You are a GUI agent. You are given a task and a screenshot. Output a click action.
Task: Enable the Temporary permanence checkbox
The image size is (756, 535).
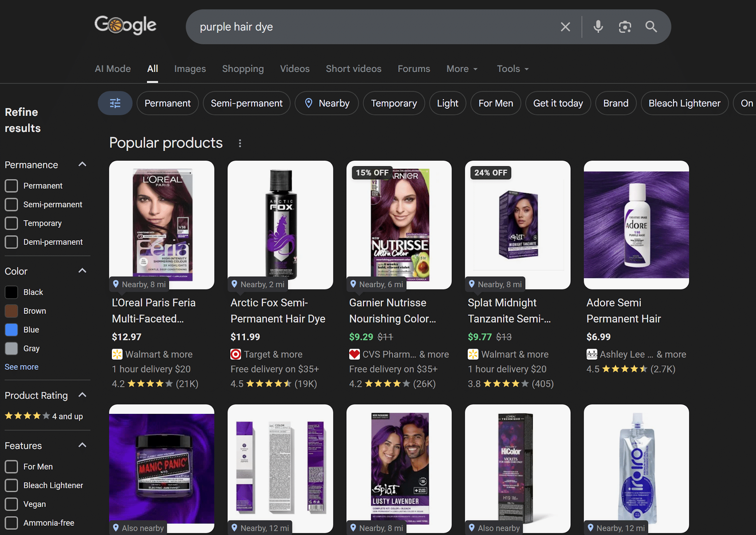click(x=11, y=223)
